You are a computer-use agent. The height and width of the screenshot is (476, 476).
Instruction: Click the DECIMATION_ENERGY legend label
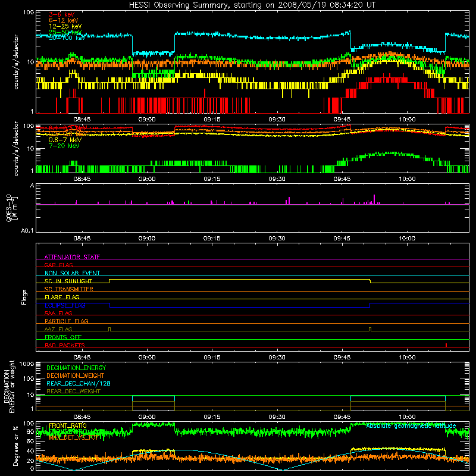[x=76, y=368]
